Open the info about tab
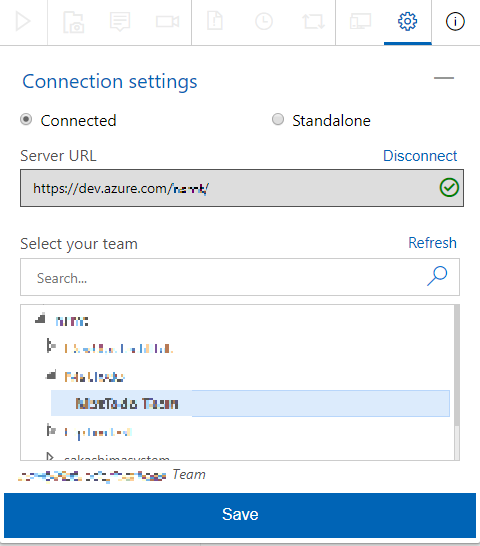 point(455,22)
